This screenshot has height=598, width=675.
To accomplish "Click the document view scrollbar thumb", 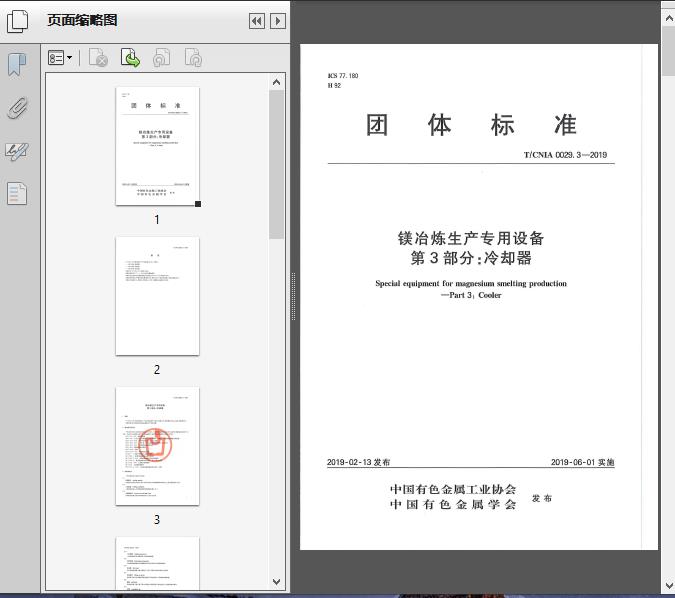I will point(669,51).
